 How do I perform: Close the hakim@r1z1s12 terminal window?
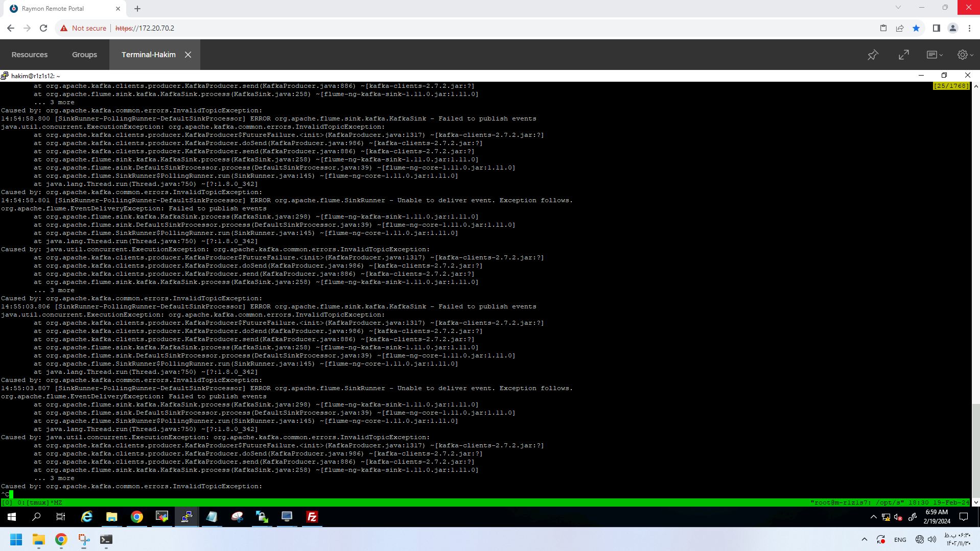(x=967, y=75)
